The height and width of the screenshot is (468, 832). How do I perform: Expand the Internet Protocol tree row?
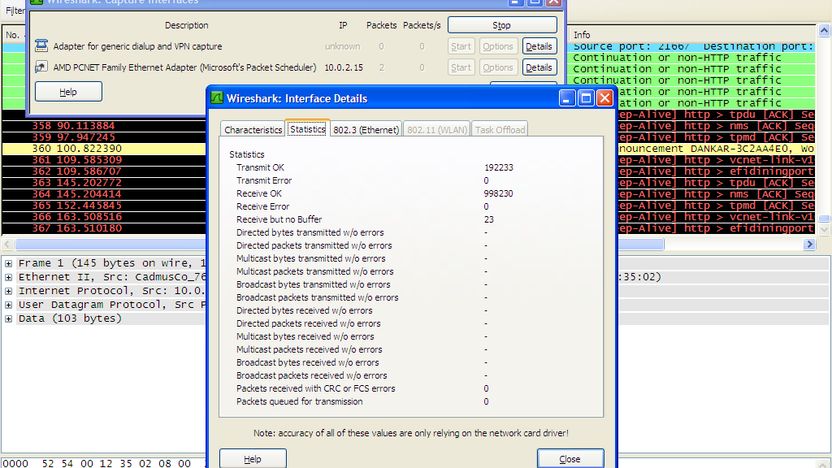[8, 291]
